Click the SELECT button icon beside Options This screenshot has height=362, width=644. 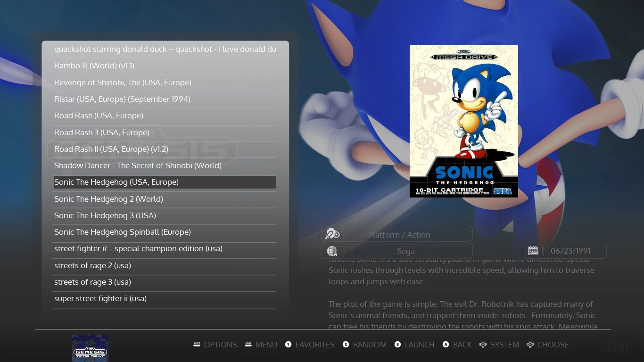[x=197, y=345]
